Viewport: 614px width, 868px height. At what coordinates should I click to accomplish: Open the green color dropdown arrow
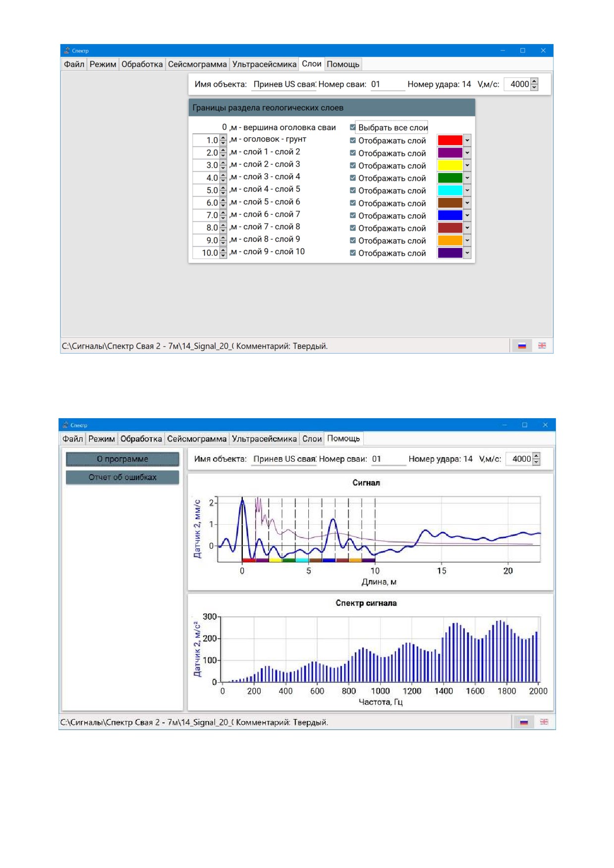[467, 177]
